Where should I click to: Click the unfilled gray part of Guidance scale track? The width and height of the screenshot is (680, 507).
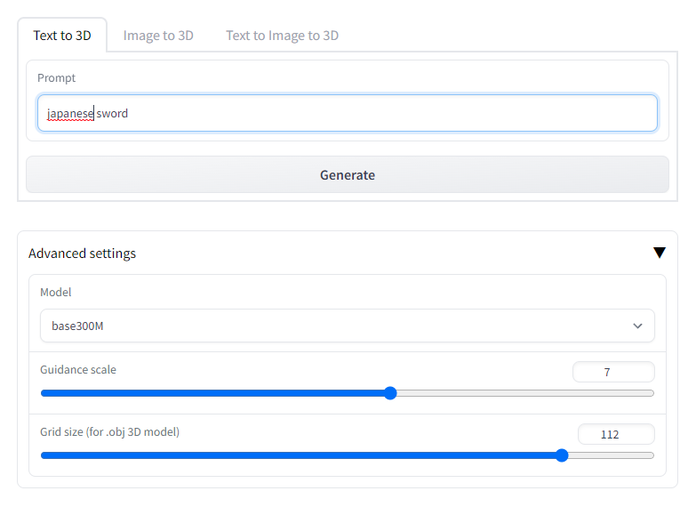(520, 393)
